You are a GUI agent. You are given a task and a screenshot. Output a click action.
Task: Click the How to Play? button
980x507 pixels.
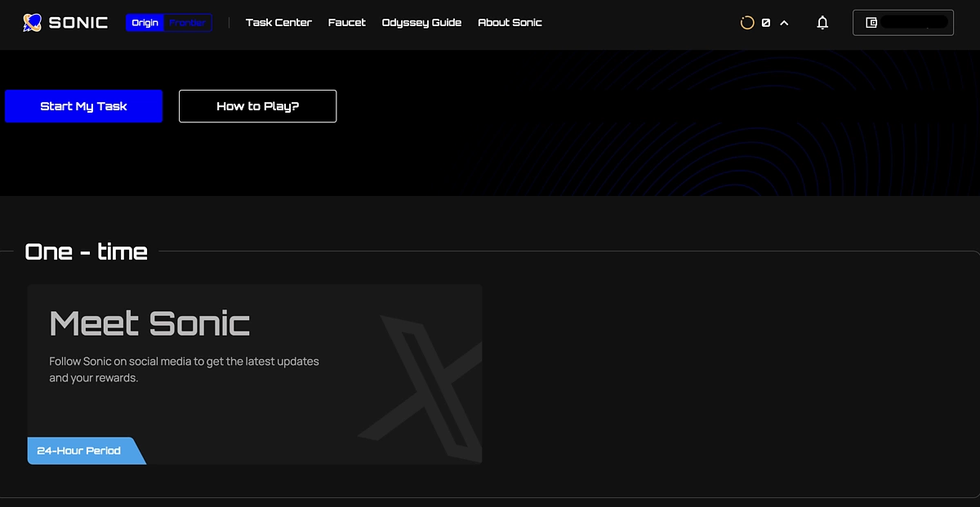[257, 106]
